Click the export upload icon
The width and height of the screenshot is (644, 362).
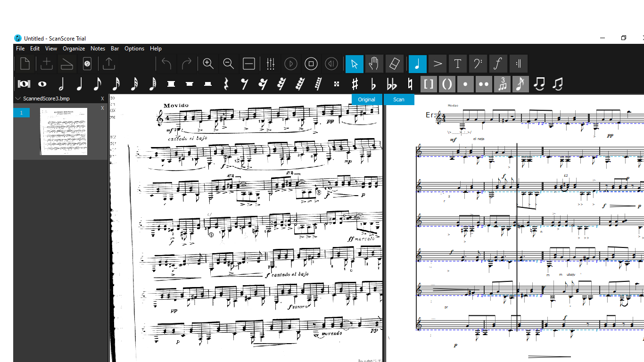point(108,64)
